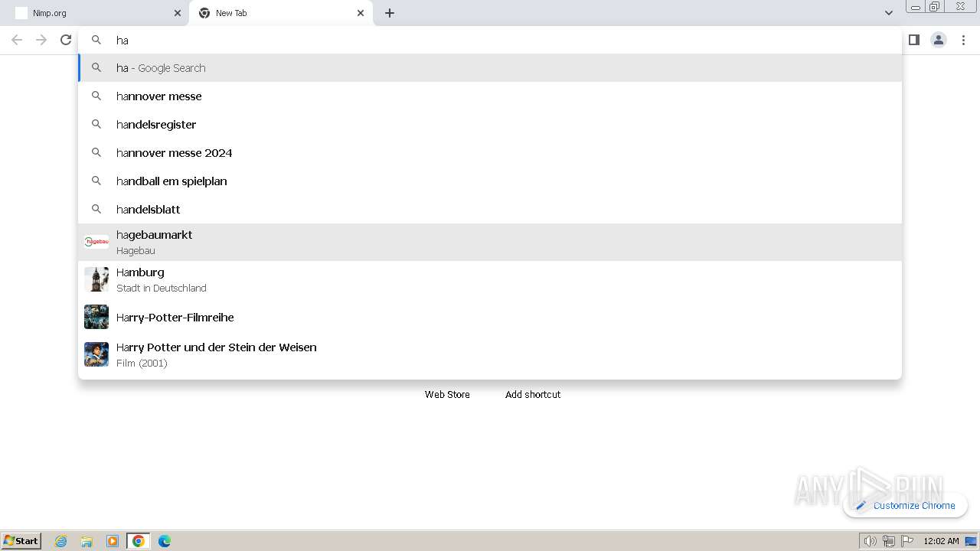This screenshot has width=980, height=551.
Task: Choose 'ha - Google Search' suggestion
Action: point(490,68)
